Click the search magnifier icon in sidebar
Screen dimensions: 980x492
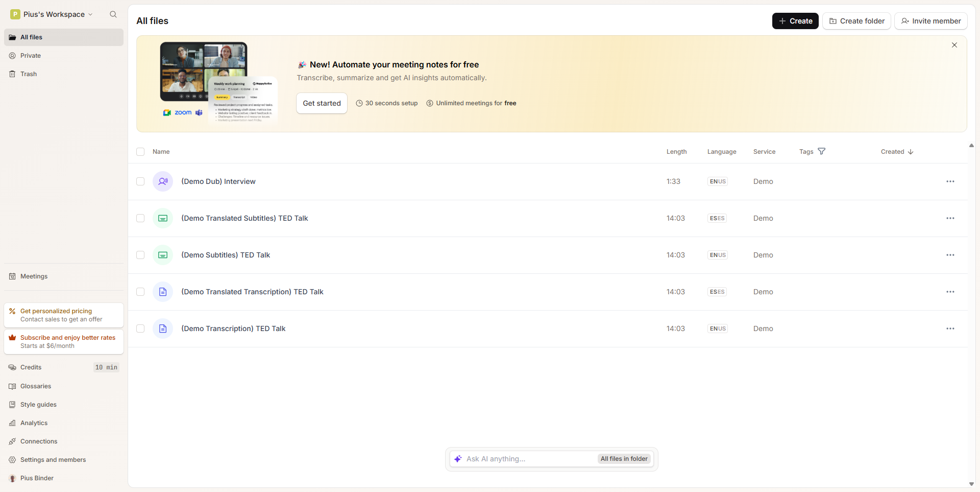click(x=113, y=14)
